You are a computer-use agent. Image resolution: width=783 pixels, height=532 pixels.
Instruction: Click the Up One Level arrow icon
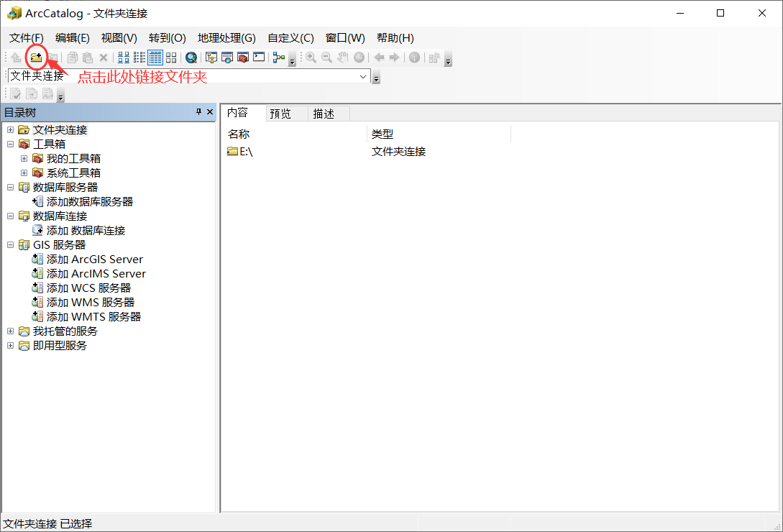pyautogui.click(x=16, y=58)
